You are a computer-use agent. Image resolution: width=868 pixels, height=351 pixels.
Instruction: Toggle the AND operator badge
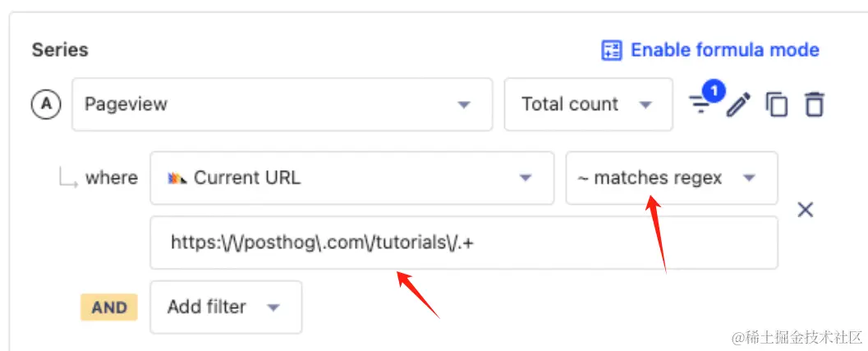coord(109,307)
